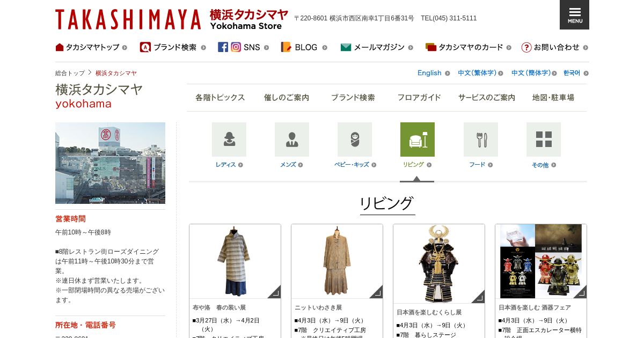Open 日本酒を楽しむ 酒器フェア thumbnail
The width and height of the screenshot is (644, 338).
(x=541, y=261)
